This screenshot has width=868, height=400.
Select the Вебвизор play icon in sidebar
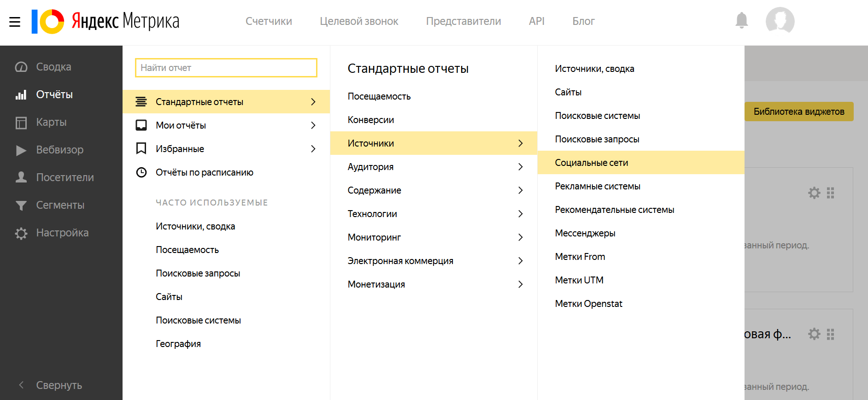tap(21, 150)
